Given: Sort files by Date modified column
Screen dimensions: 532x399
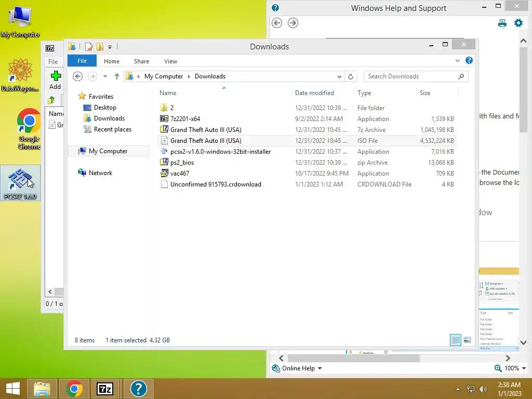Looking at the screenshot, I should [x=322, y=93].
